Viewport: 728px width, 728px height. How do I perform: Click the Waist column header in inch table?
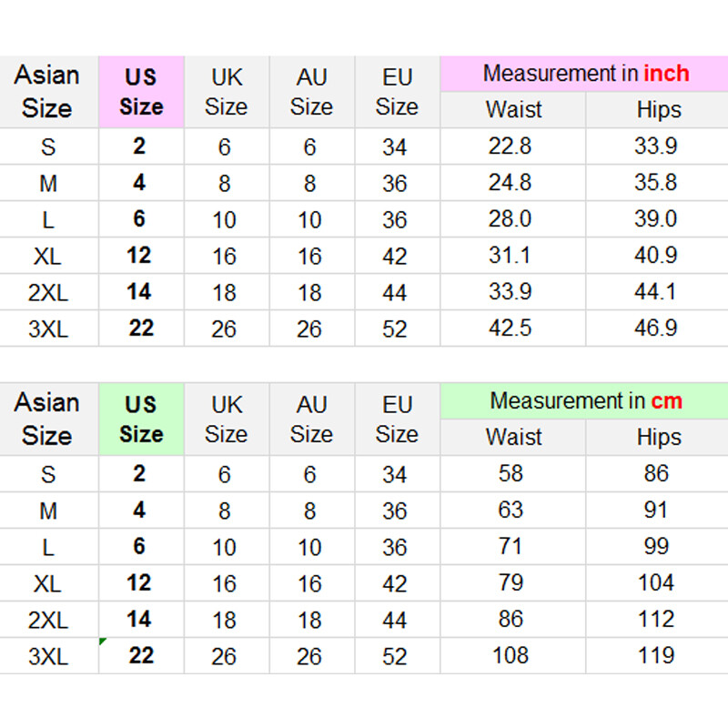(513, 110)
